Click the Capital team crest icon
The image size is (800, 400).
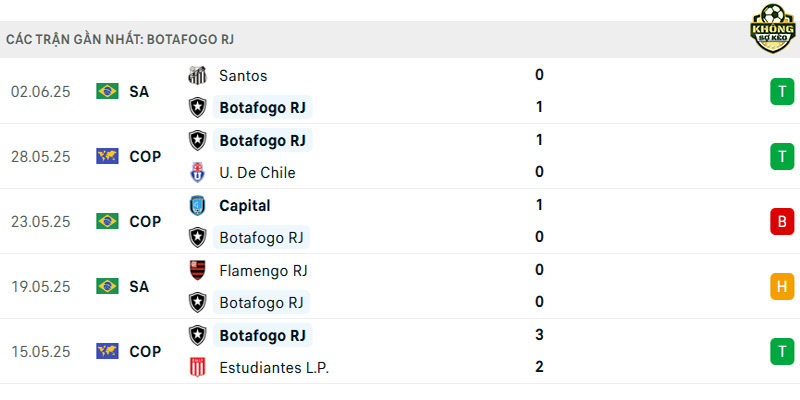(x=197, y=206)
